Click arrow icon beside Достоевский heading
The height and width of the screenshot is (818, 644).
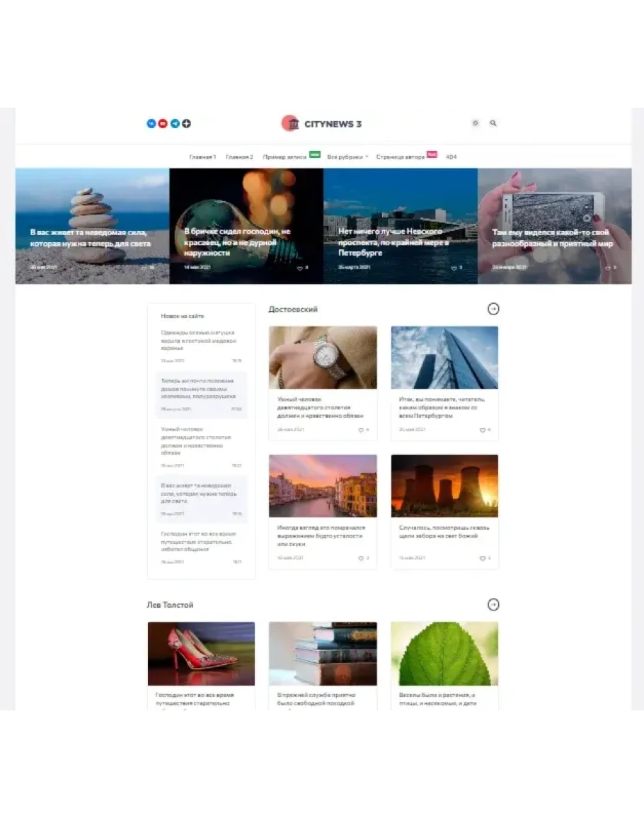[x=493, y=309]
